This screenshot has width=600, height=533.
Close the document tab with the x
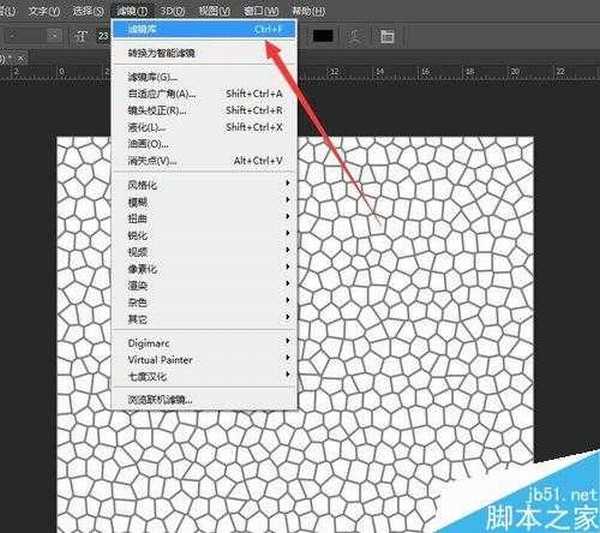19,59
